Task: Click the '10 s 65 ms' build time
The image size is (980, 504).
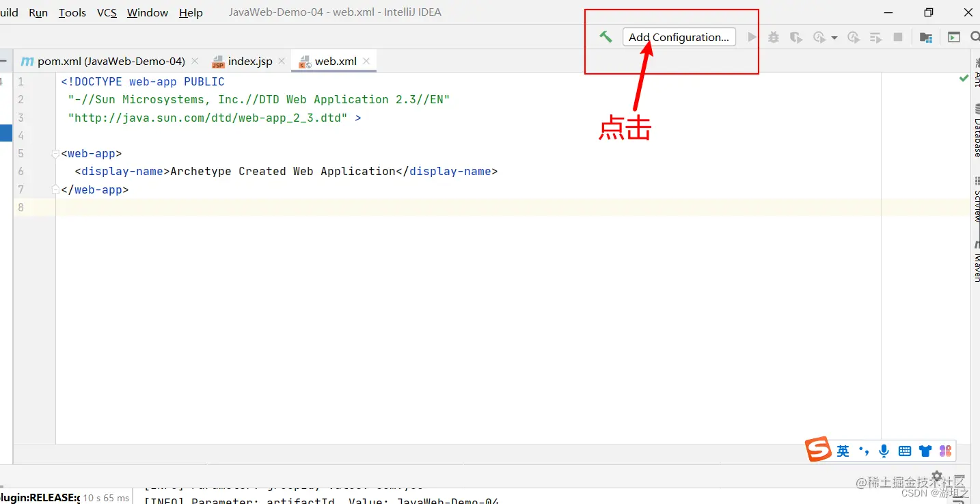Action: 106,498
